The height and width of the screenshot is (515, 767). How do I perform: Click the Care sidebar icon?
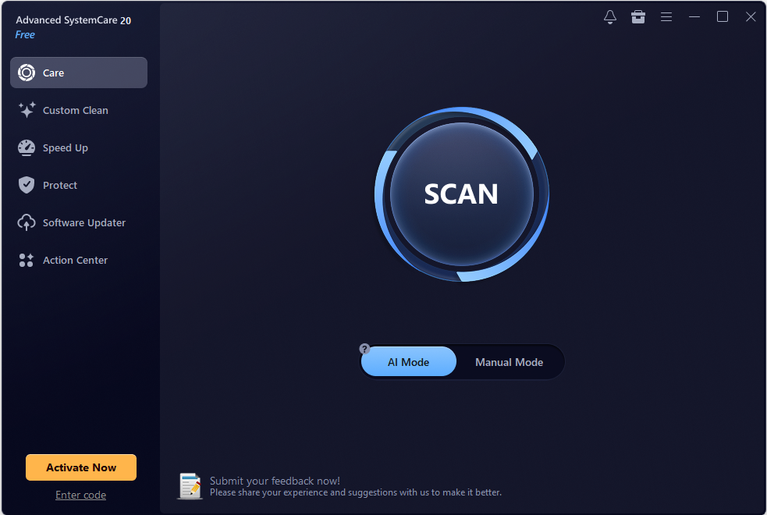tap(26, 73)
